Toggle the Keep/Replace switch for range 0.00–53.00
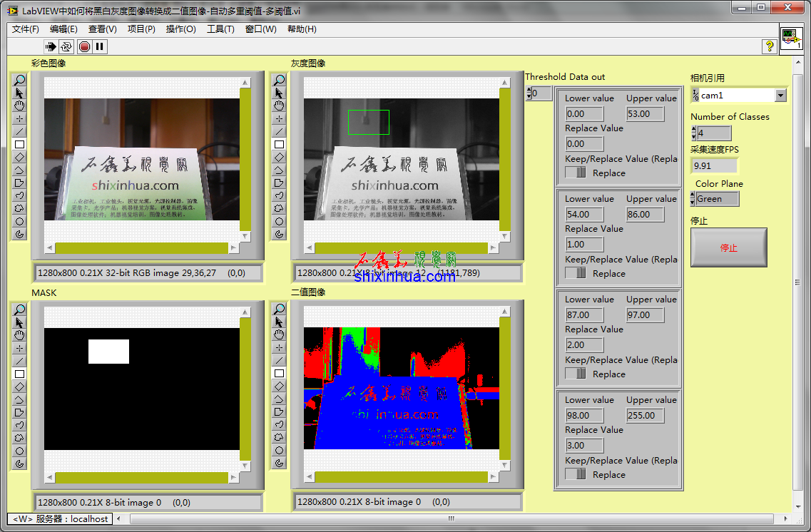 [576, 173]
